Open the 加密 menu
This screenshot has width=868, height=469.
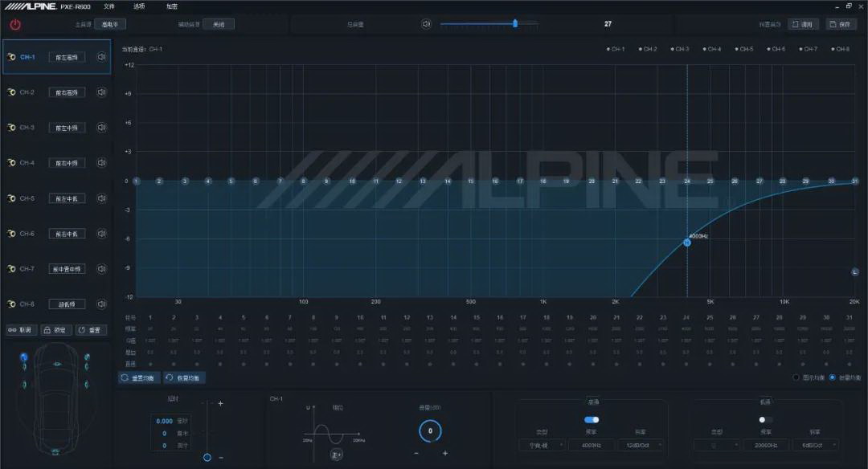(172, 6)
